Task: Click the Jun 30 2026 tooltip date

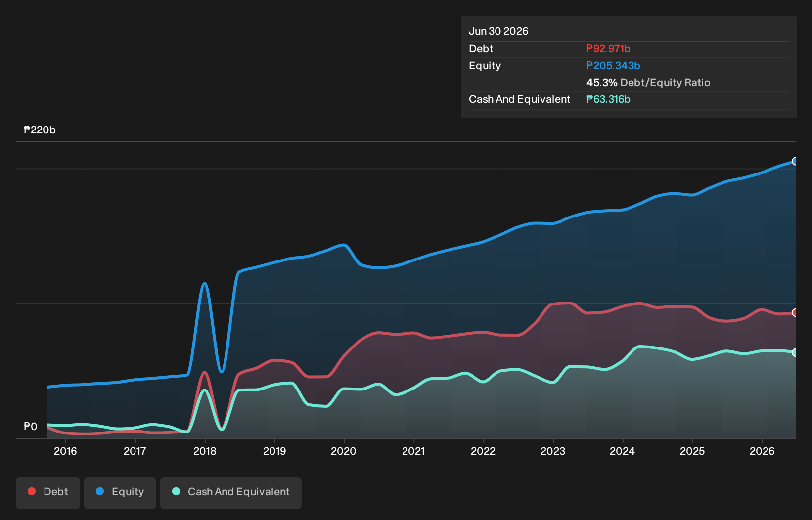Action: pyautogui.click(x=498, y=31)
